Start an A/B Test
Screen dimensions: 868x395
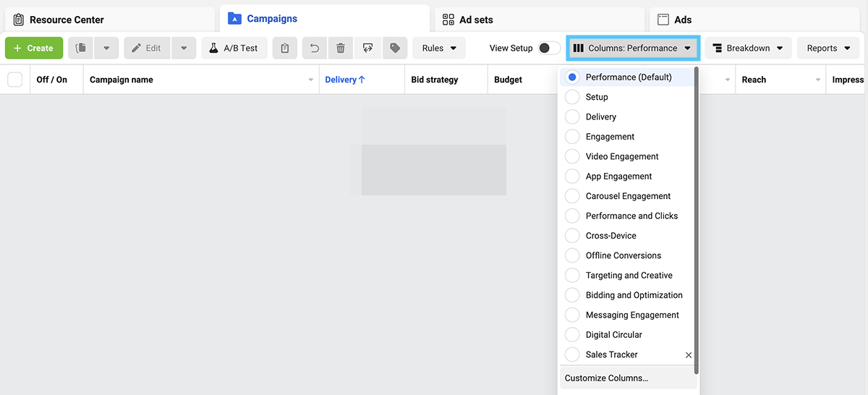coord(234,48)
